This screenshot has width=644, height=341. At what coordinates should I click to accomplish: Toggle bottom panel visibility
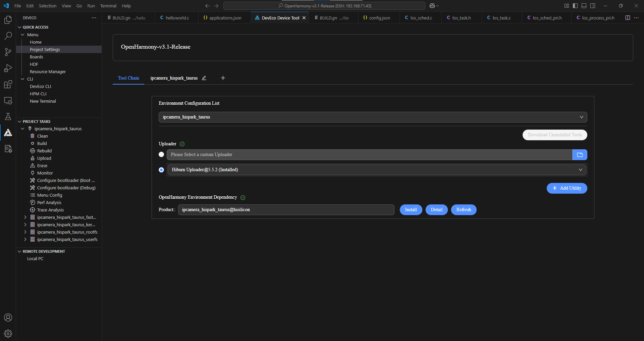tap(584, 6)
